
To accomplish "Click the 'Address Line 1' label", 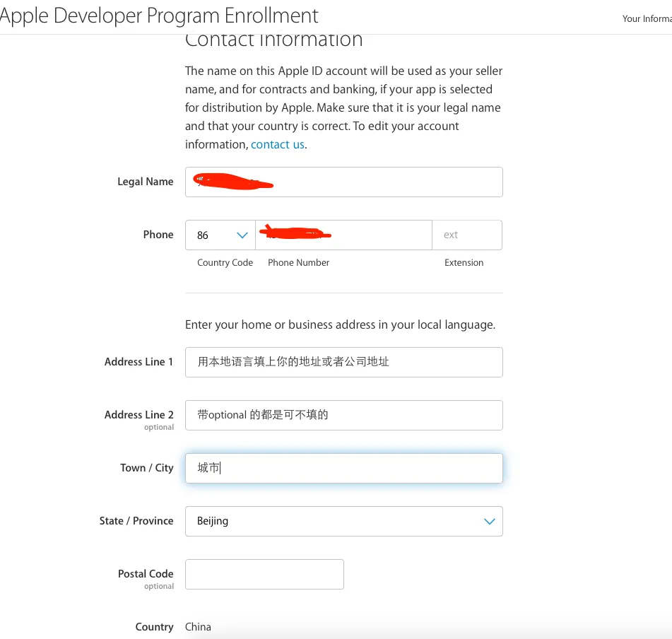I will tap(138, 362).
